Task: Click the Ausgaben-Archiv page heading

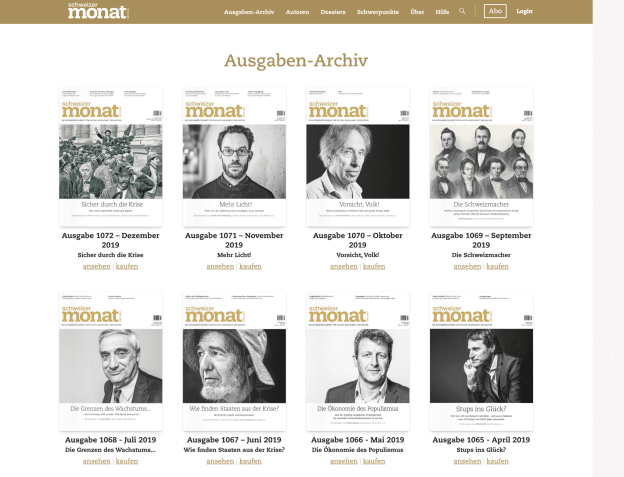Action: coord(296,61)
